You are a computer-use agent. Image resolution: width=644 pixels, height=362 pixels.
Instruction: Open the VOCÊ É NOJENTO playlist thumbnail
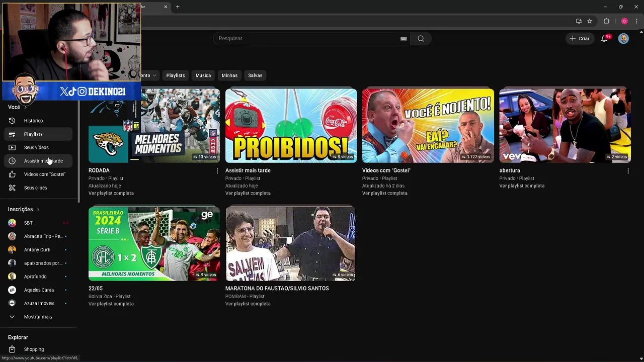428,126
